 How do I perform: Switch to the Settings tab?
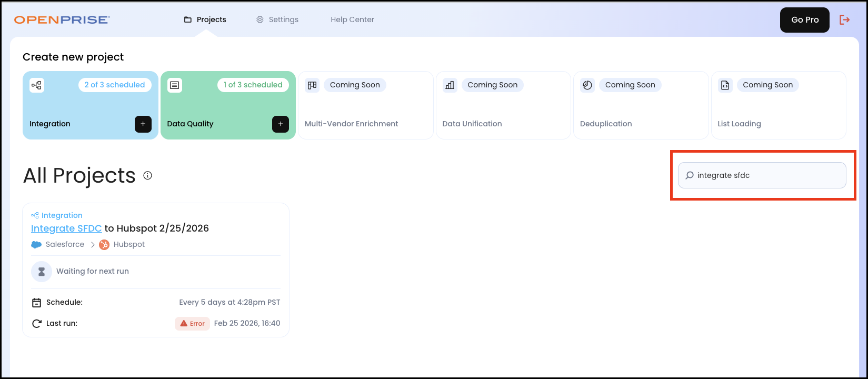277,20
